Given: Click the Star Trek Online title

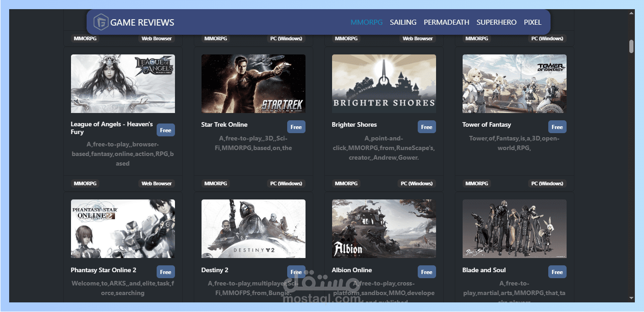Looking at the screenshot, I should pyautogui.click(x=224, y=124).
